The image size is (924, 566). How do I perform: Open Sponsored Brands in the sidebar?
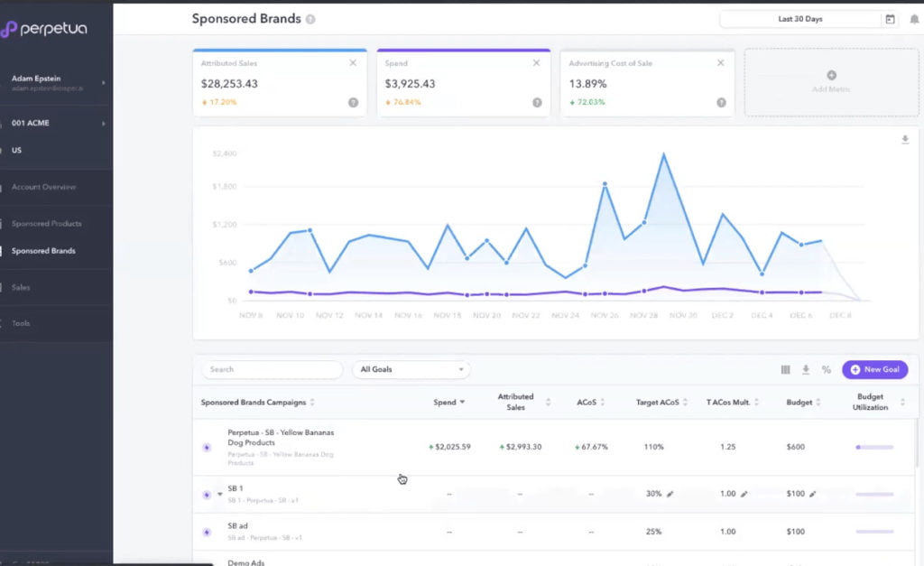(43, 251)
